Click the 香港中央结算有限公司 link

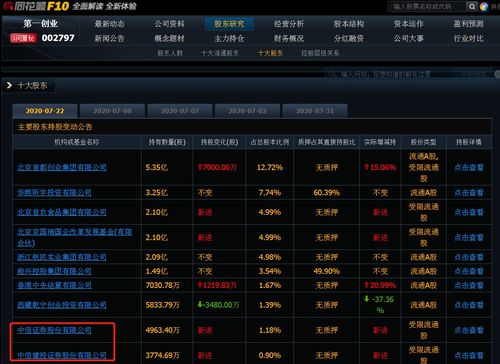click(x=54, y=285)
